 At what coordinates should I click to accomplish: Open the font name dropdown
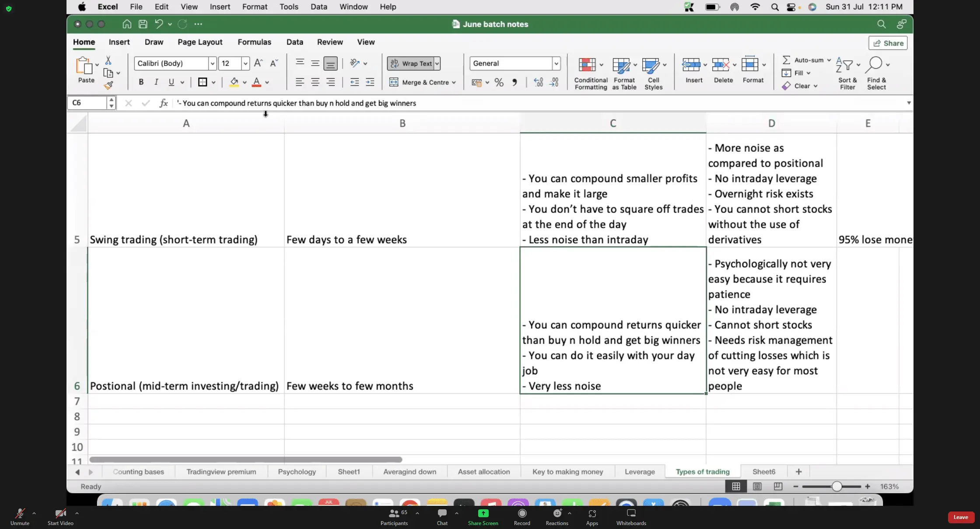click(x=212, y=63)
